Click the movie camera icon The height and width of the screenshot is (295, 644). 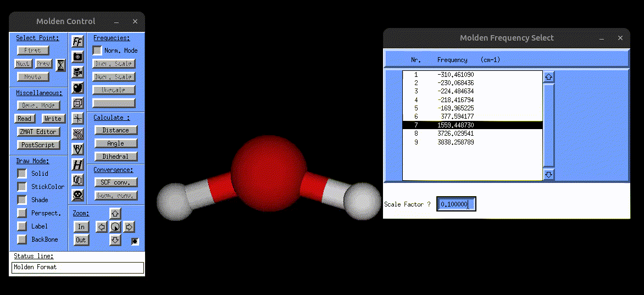(x=78, y=72)
